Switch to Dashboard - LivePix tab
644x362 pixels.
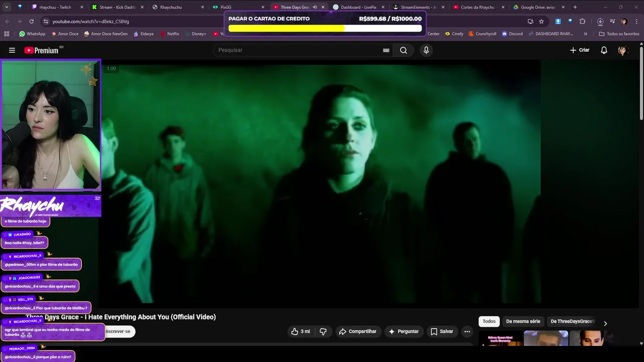pyautogui.click(x=358, y=7)
